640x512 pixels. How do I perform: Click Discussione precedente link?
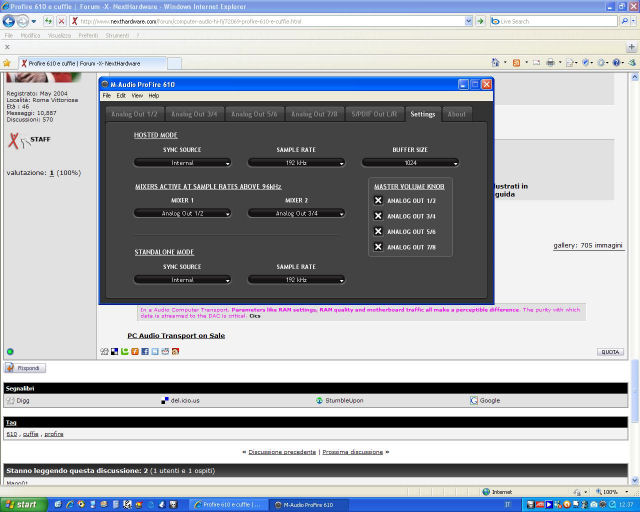click(x=282, y=452)
